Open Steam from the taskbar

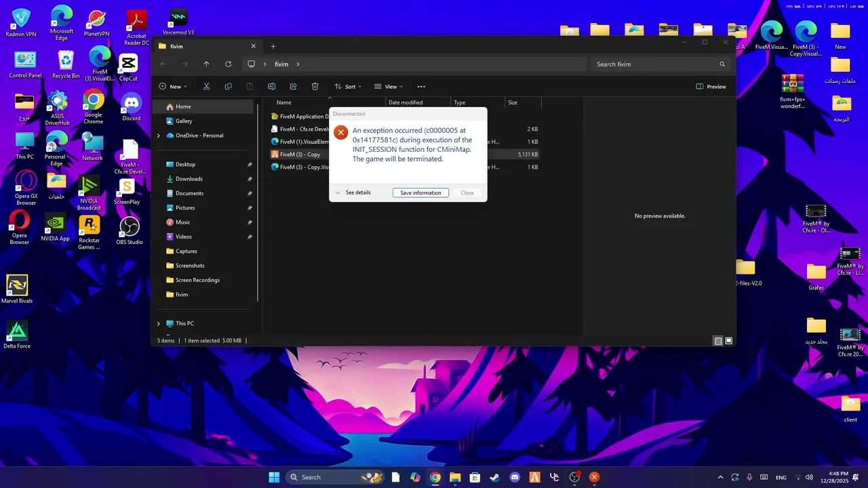coord(494,477)
